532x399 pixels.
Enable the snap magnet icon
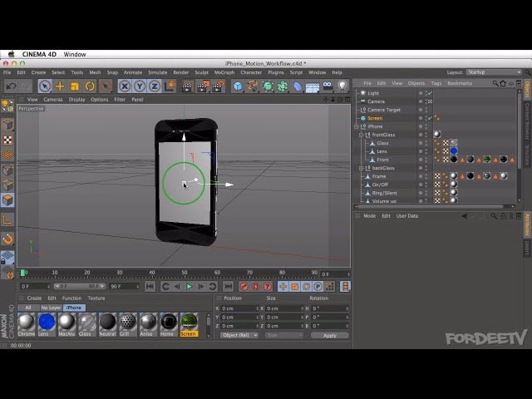pos(7,239)
